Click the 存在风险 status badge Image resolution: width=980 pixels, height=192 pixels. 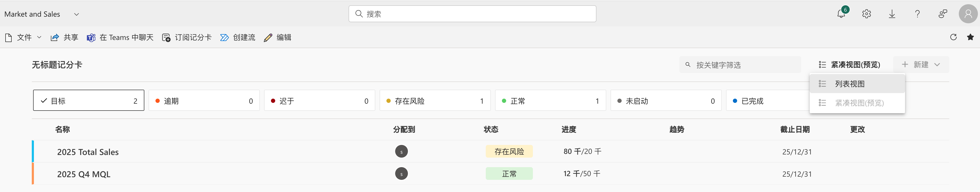click(x=509, y=151)
